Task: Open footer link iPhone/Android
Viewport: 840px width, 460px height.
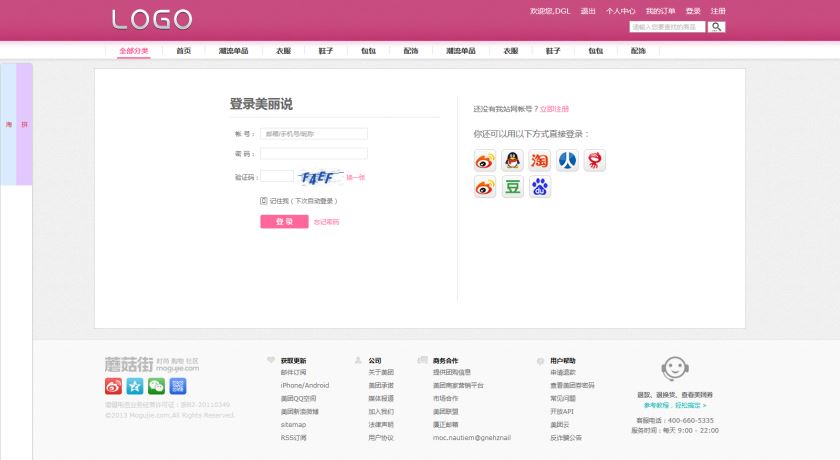Action: [x=305, y=386]
